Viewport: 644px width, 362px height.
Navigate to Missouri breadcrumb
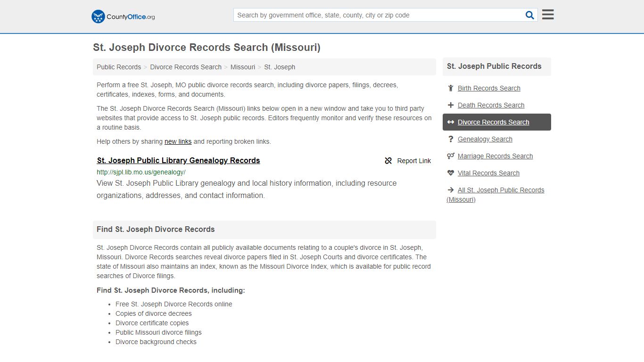[x=243, y=67]
